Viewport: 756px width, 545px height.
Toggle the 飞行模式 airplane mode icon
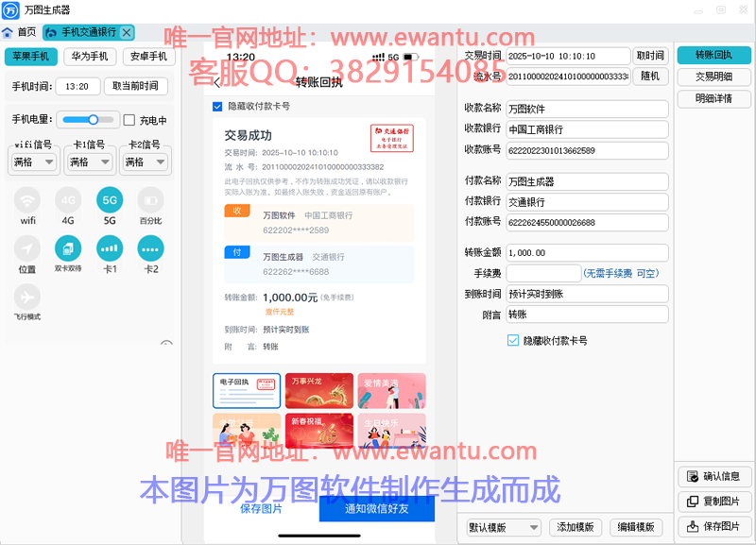coord(27,297)
